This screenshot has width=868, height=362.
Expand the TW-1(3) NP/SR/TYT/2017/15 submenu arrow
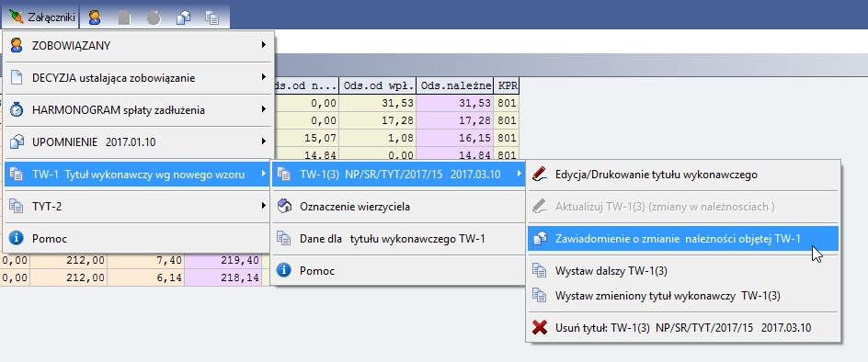(519, 174)
